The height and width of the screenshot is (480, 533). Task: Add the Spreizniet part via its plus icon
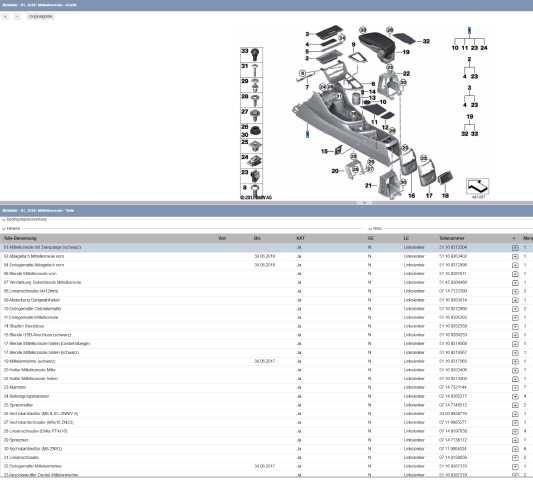click(515, 440)
